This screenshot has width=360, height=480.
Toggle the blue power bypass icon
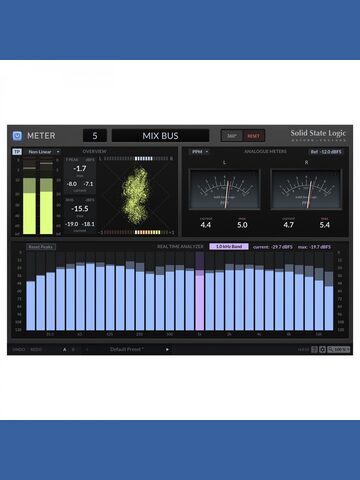(17, 136)
